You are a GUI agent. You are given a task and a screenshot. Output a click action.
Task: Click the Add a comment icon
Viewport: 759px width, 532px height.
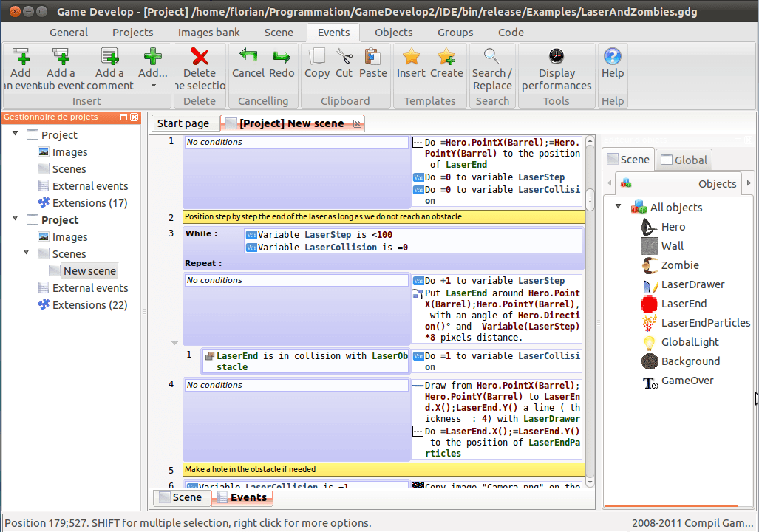[109, 58]
